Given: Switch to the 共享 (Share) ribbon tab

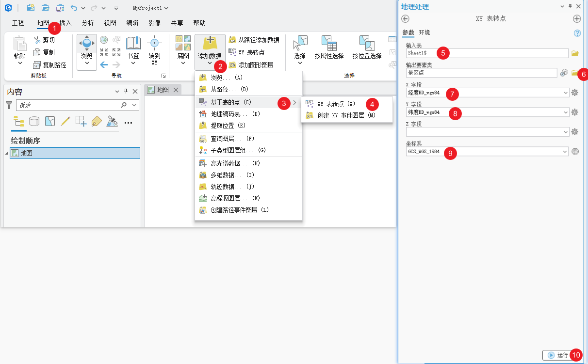Looking at the screenshot, I should pyautogui.click(x=177, y=23).
